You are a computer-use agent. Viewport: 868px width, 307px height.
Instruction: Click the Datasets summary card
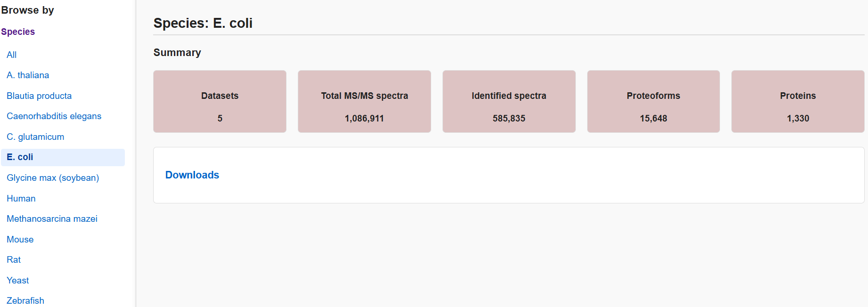point(220,102)
